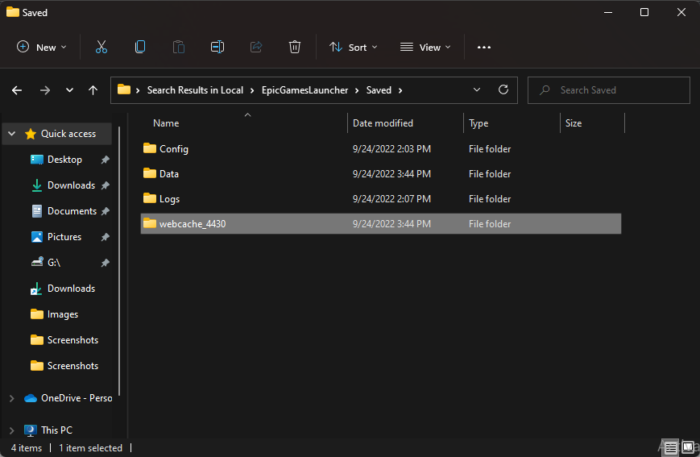
Task: Open the Sort options dropdown
Action: point(348,47)
